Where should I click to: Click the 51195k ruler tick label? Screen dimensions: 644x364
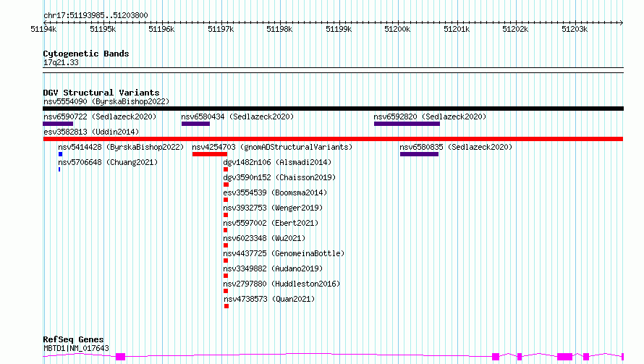click(x=103, y=29)
